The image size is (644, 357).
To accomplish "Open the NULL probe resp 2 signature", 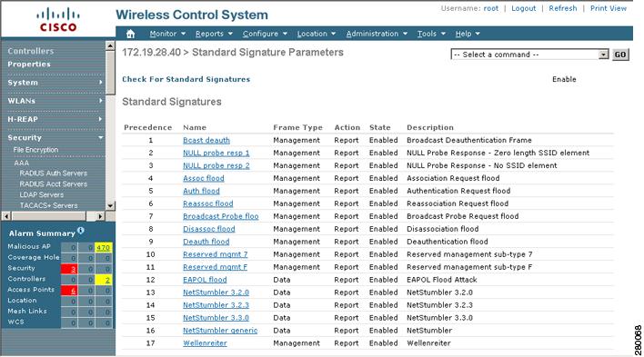I will (x=216, y=165).
